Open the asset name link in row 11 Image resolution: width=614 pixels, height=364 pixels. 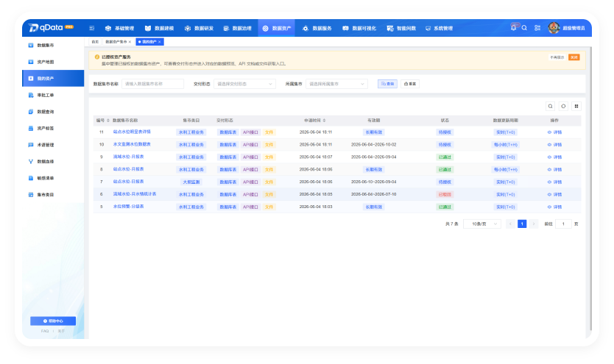pos(132,132)
